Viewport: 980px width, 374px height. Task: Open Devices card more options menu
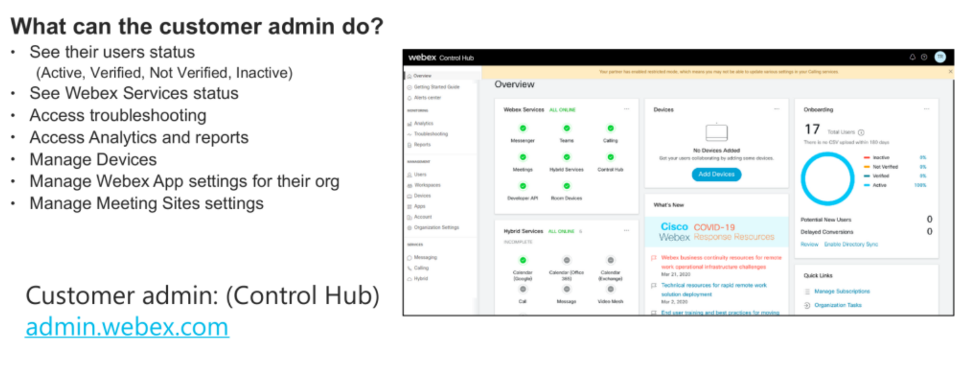pyautogui.click(x=776, y=109)
